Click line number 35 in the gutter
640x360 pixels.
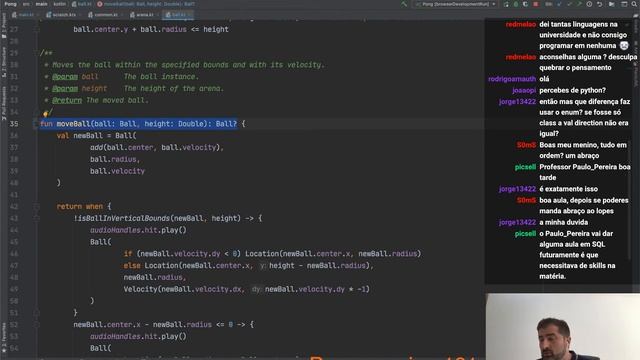(14, 124)
